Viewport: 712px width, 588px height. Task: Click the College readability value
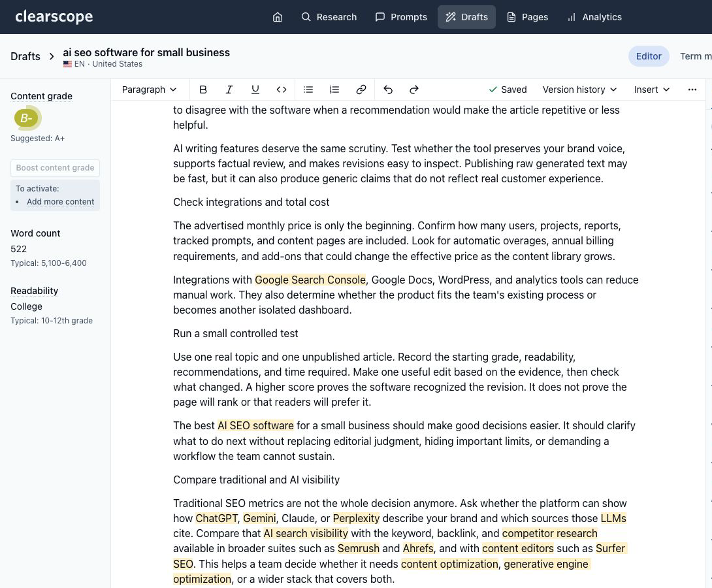26,306
